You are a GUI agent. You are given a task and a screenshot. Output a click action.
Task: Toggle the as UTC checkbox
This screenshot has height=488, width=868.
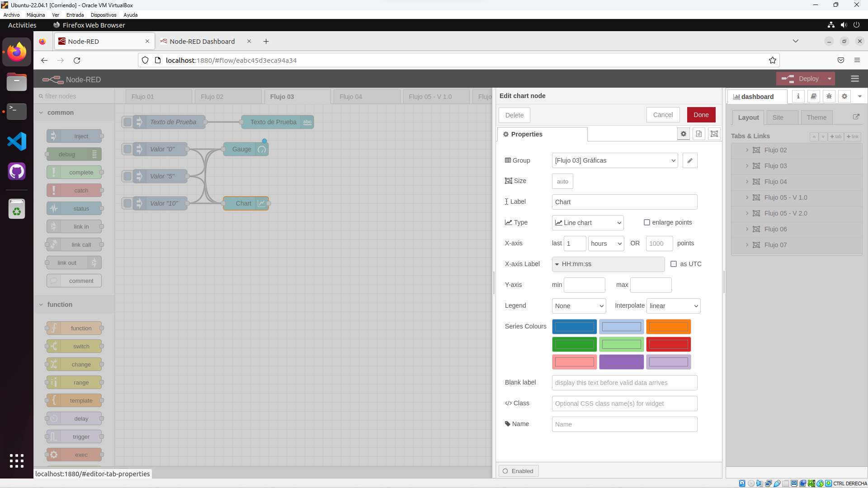pos(674,264)
